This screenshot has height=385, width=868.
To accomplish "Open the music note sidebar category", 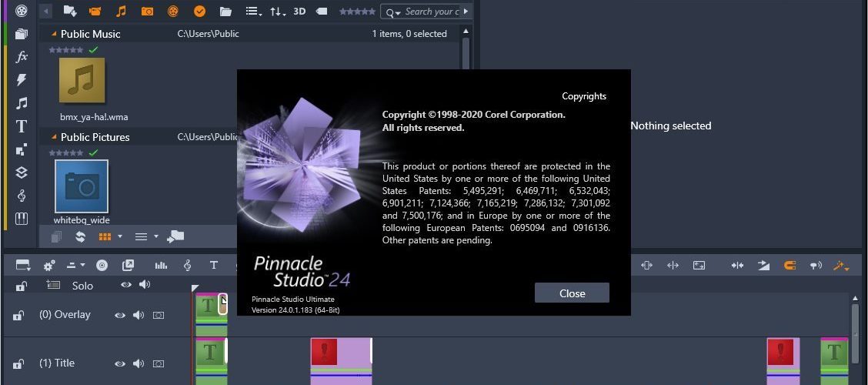I will (x=22, y=103).
